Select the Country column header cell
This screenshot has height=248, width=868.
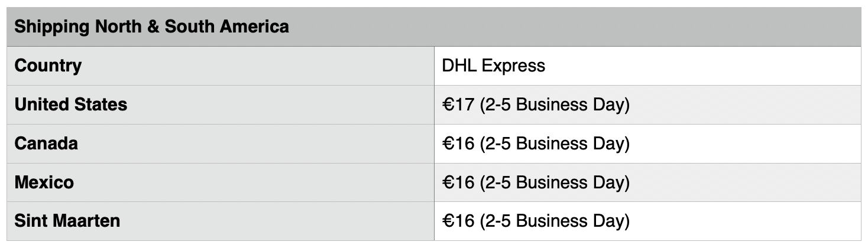(221, 66)
